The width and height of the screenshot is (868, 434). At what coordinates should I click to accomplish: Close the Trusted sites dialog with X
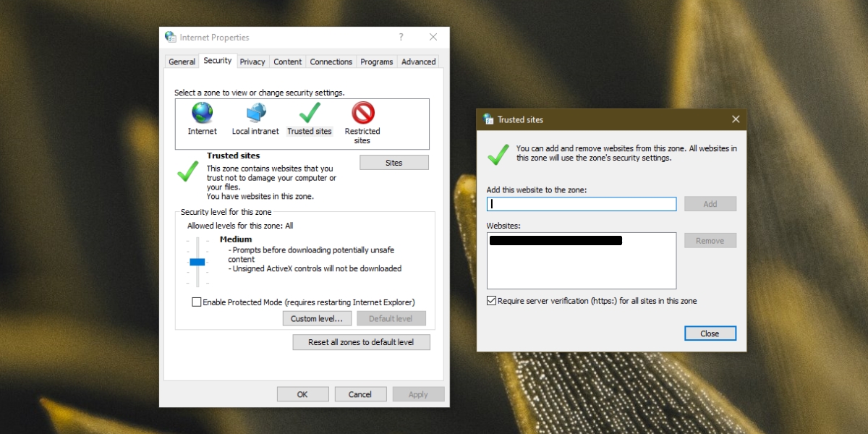736,119
